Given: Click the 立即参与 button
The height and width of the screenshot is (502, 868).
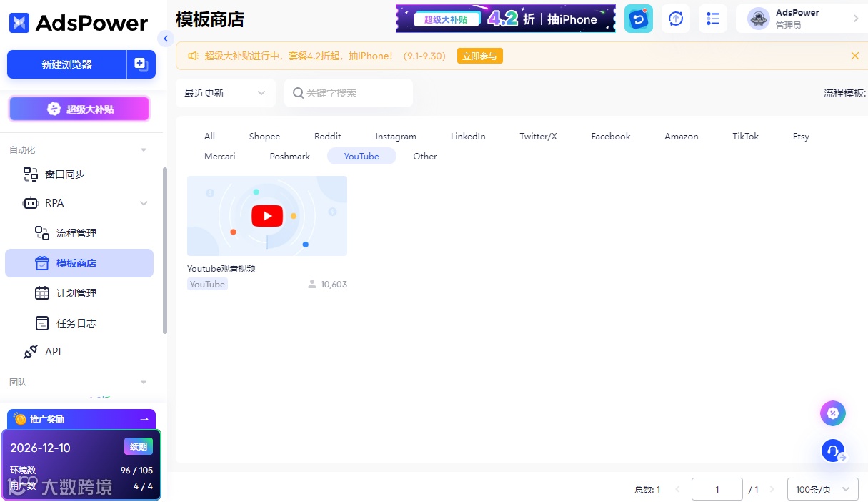Looking at the screenshot, I should tap(479, 56).
